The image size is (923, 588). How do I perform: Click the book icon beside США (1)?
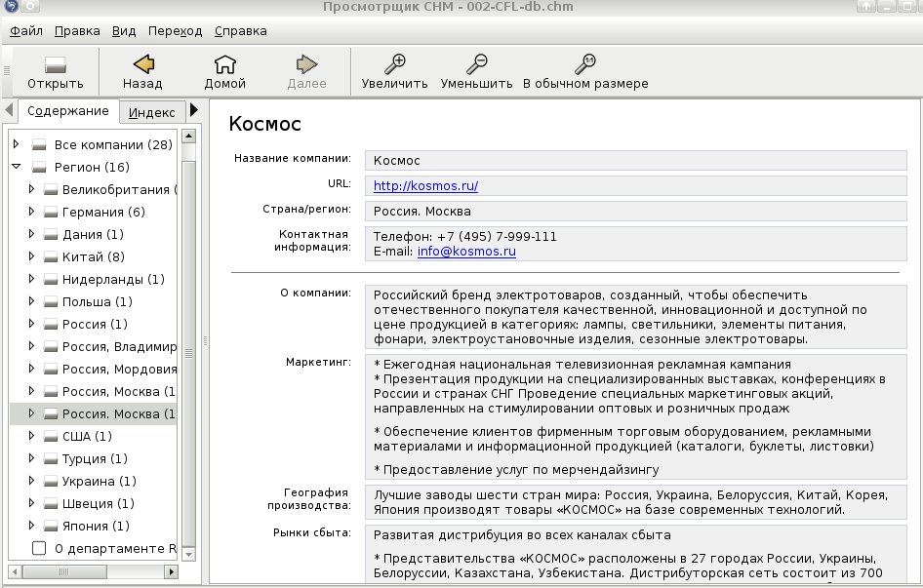(x=51, y=436)
